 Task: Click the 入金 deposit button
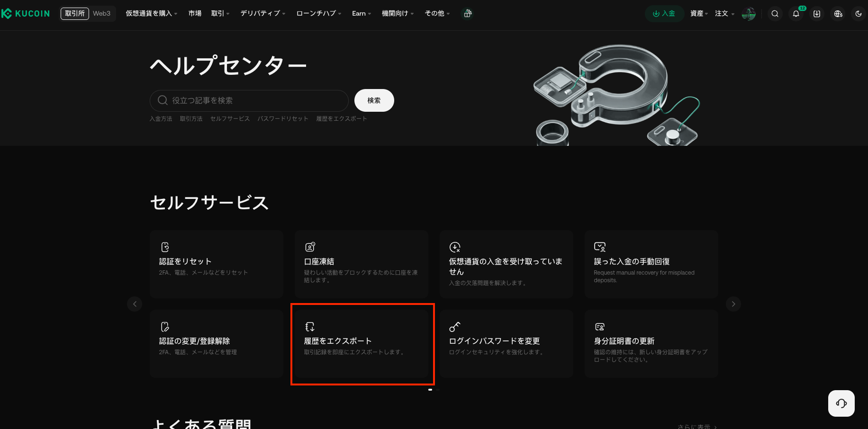664,14
